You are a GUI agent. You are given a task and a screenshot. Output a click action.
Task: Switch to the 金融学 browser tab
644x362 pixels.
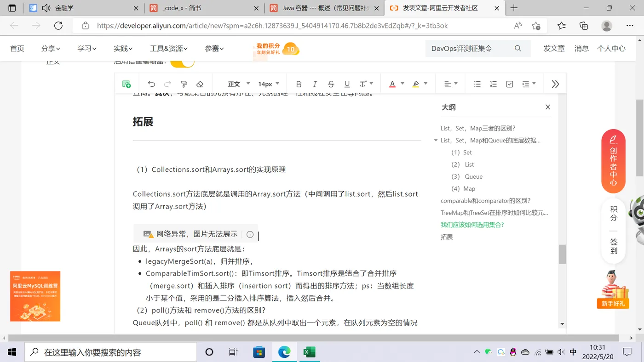click(84, 8)
